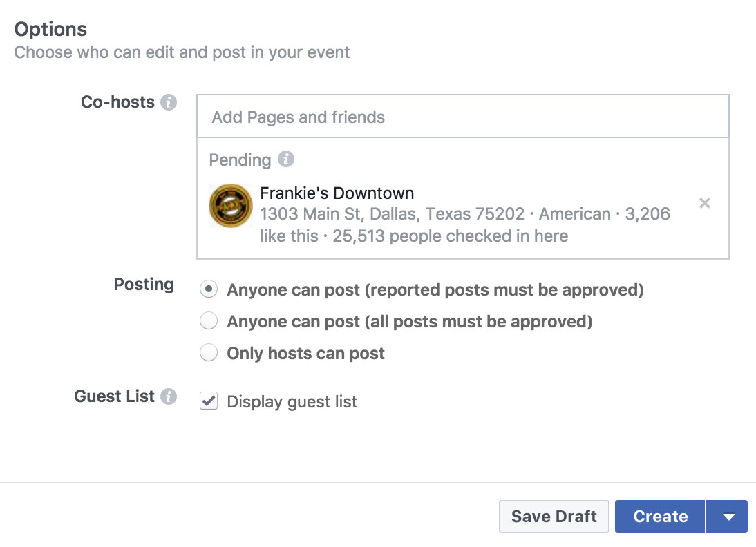Select Anyone can post, all posts approved

coord(208,321)
